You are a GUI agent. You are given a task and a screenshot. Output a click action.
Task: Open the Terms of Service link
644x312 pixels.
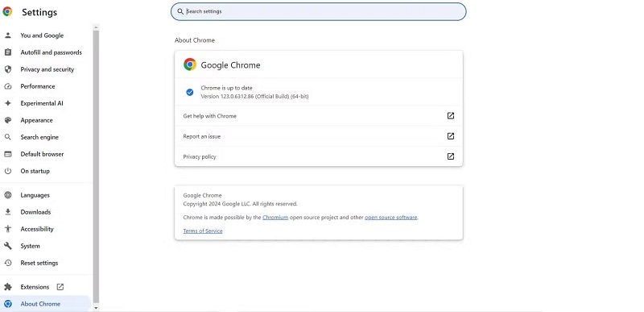pos(203,231)
